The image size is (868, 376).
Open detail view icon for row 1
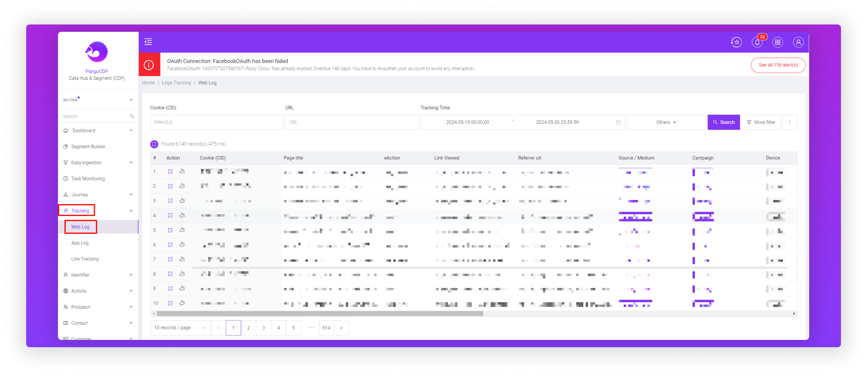point(170,172)
